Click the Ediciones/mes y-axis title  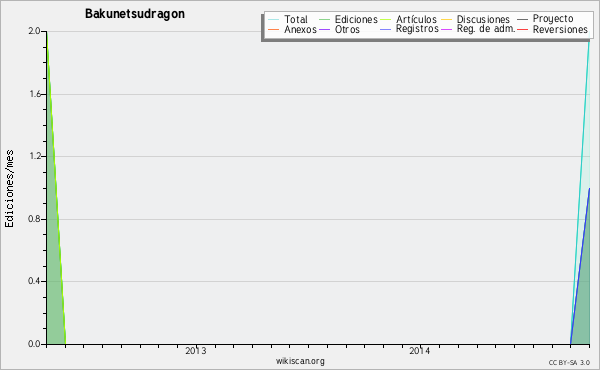click(x=9, y=189)
